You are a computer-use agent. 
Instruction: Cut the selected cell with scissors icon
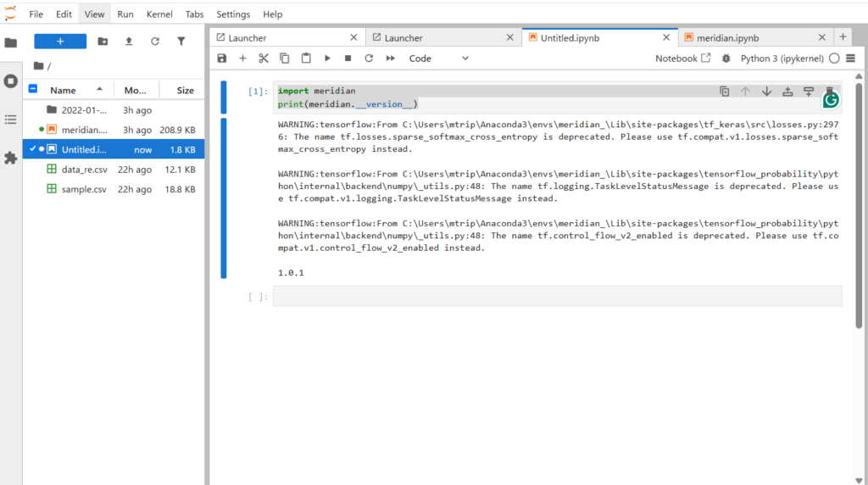(x=264, y=59)
